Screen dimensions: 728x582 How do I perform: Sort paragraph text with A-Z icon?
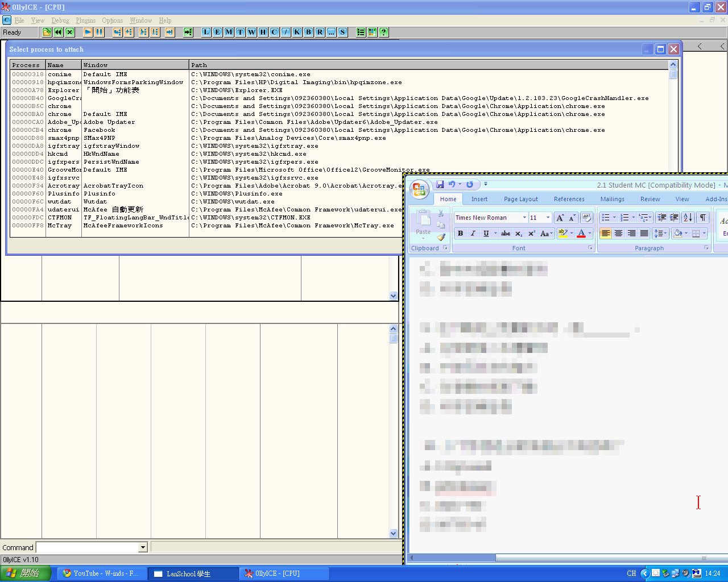(688, 218)
